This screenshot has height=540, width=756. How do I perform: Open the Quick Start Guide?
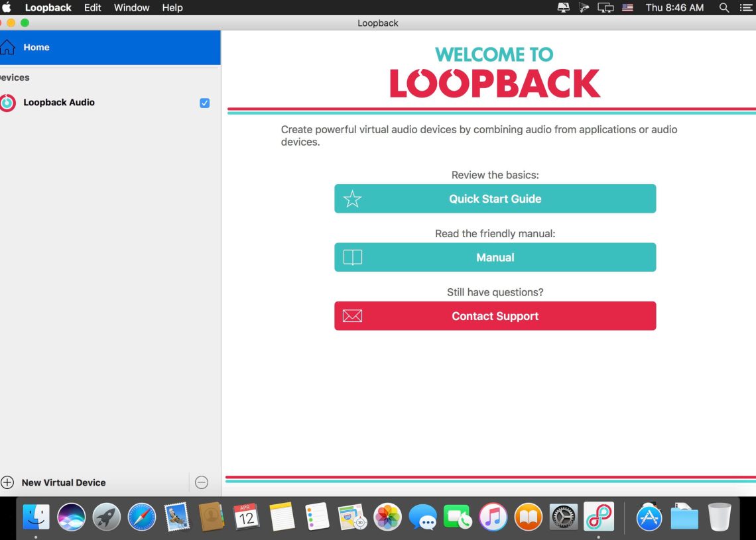tap(495, 198)
